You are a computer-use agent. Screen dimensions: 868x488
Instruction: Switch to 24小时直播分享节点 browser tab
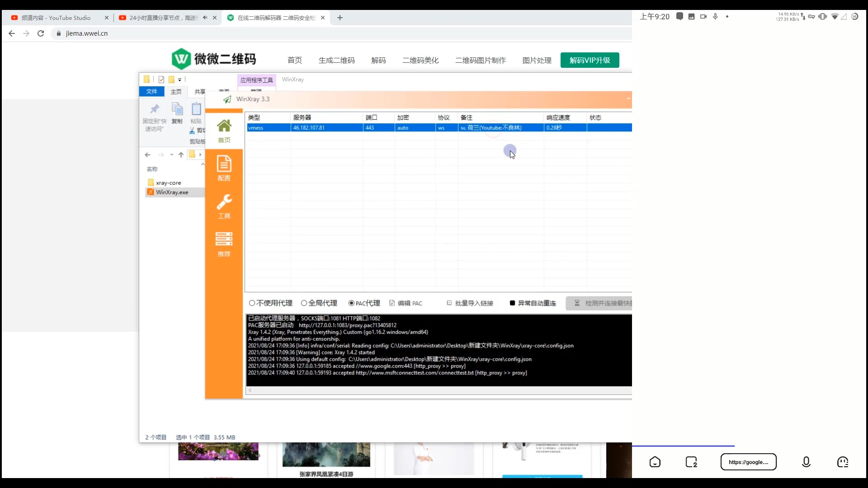[163, 18]
